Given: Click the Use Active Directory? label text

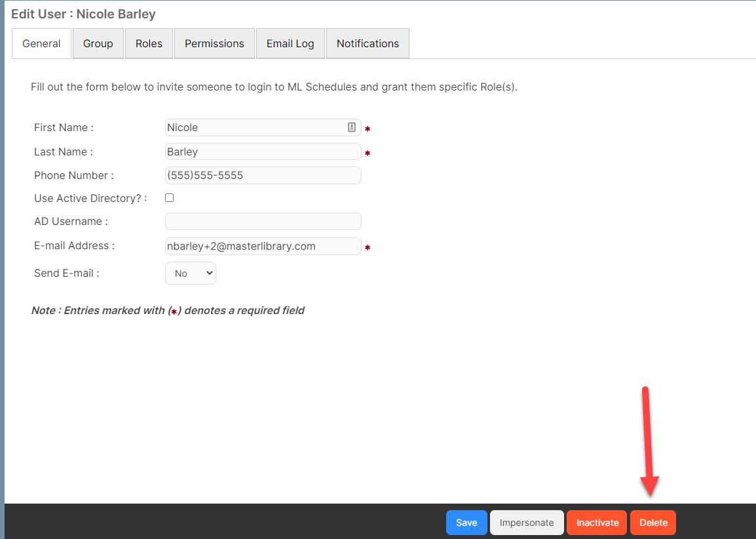Looking at the screenshot, I should 90,197.
